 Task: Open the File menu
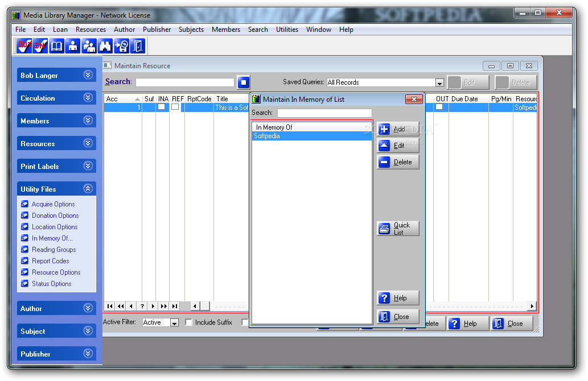click(x=20, y=29)
